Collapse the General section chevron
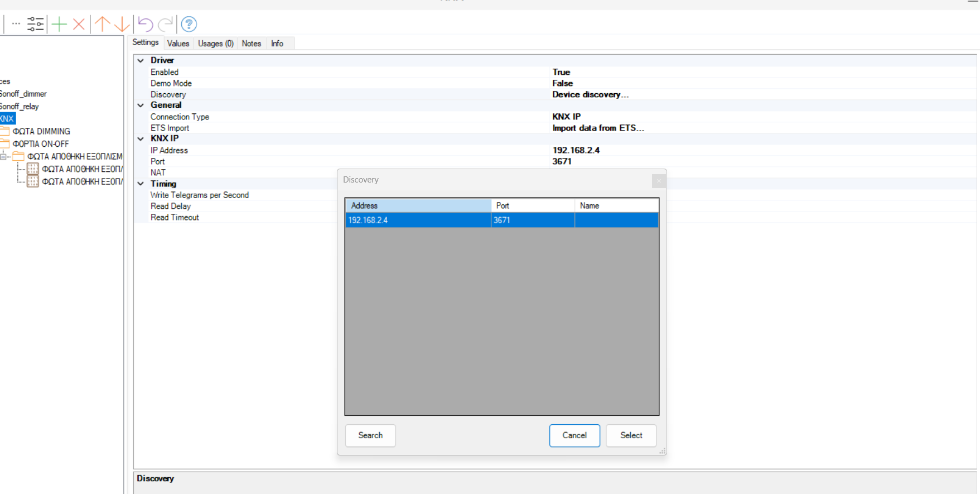The height and width of the screenshot is (494, 980). click(141, 105)
